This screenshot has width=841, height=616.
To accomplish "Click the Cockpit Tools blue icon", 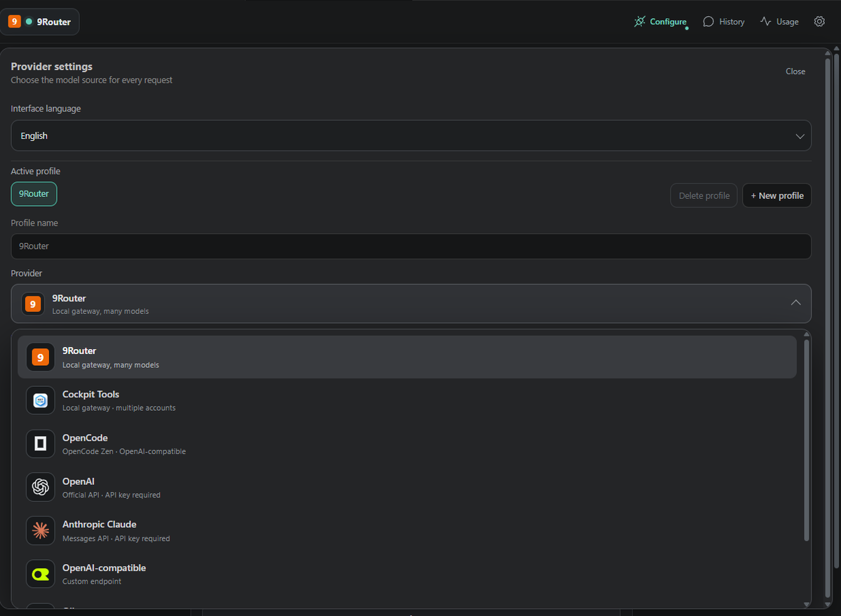I will point(40,401).
